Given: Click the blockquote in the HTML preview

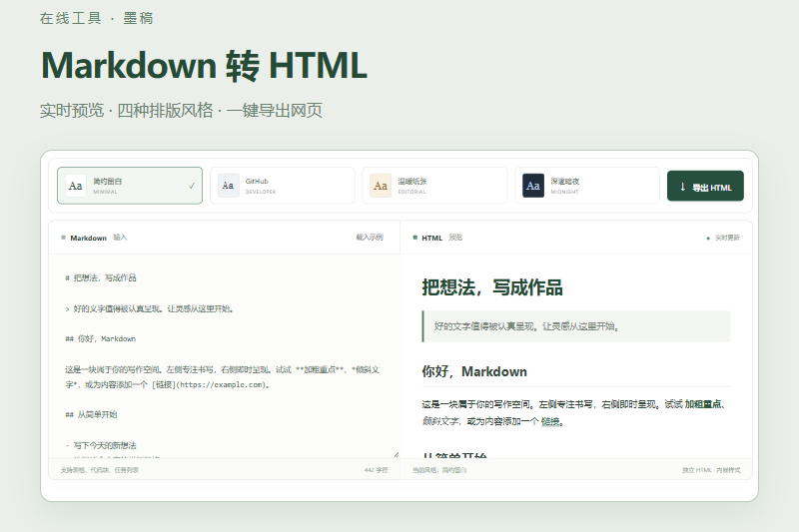Looking at the screenshot, I should [576, 326].
